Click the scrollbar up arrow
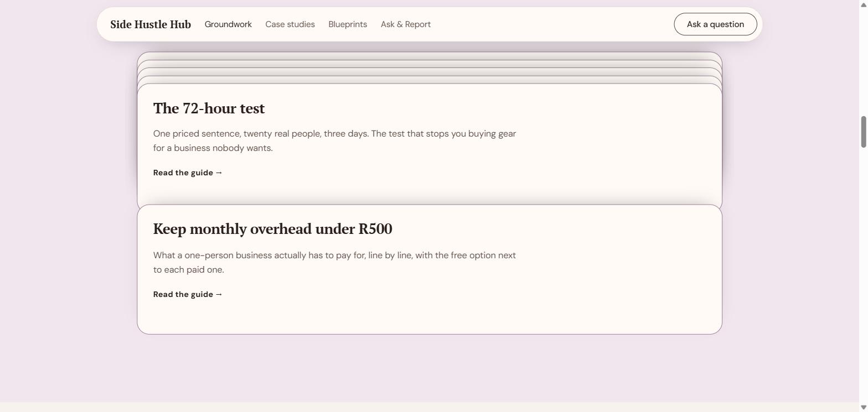The image size is (868, 412). click(x=863, y=4)
